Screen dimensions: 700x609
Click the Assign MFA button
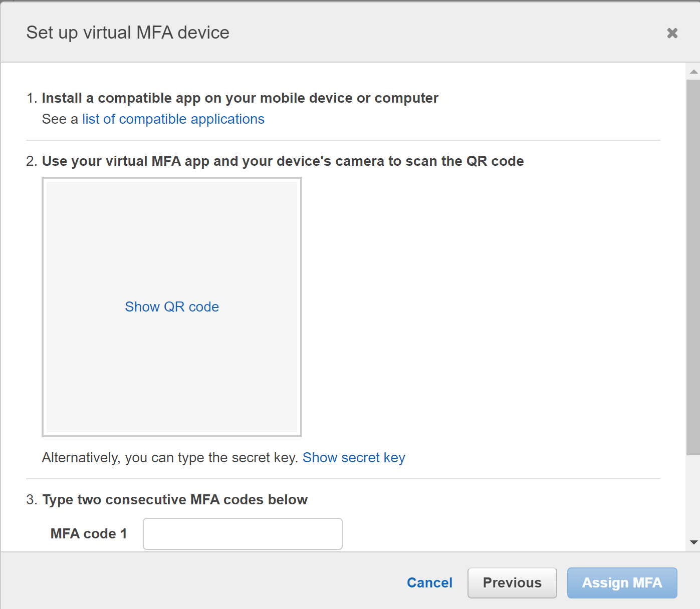pyautogui.click(x=622, y=583)
